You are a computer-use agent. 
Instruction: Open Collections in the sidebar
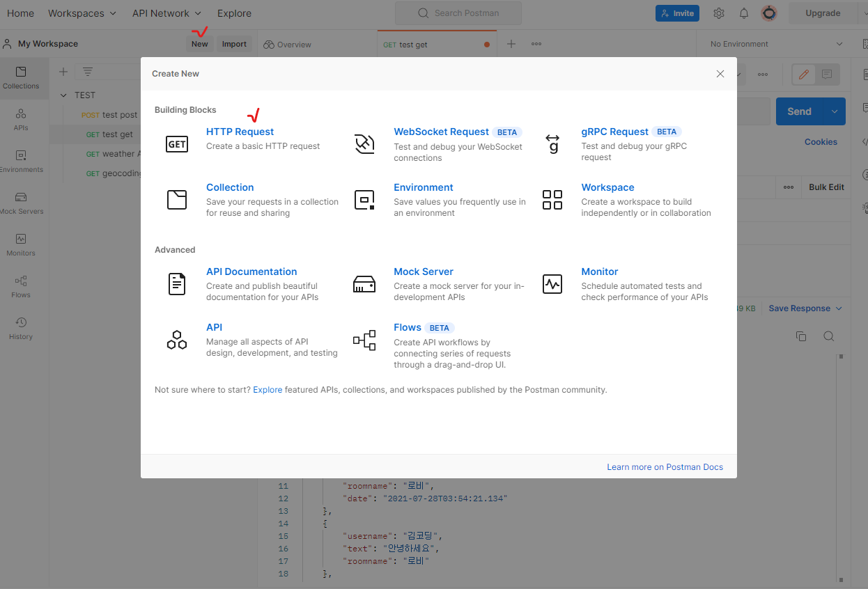tap(21, 78)
